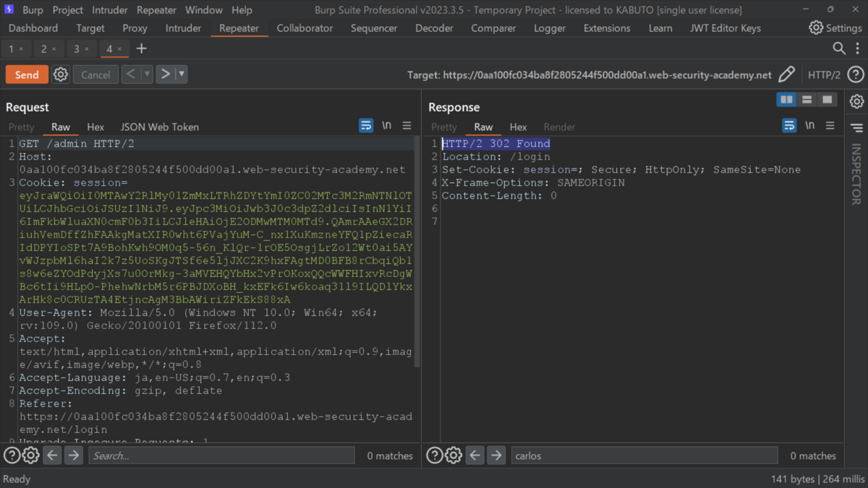Screen dimensions: 868x488
Task: Toggle non-printable \n characters in Request
Action: [x=387, y=126]
